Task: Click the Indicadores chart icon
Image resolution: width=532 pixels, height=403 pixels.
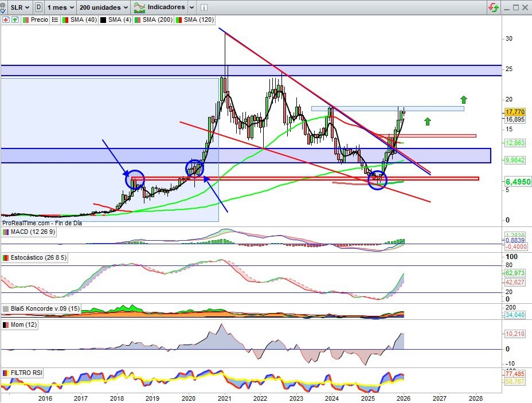Action: coord(139,7)
